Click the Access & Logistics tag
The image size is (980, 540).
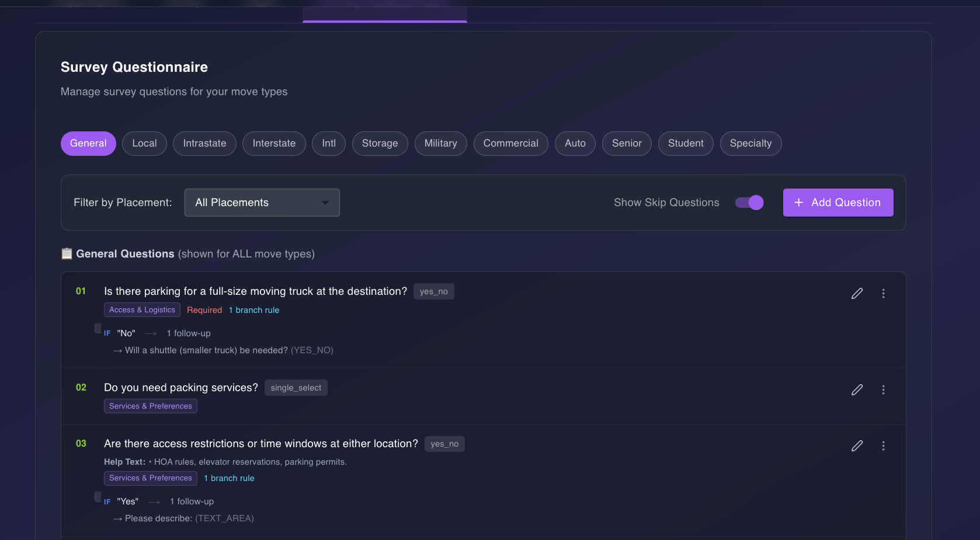coord(142,310)
